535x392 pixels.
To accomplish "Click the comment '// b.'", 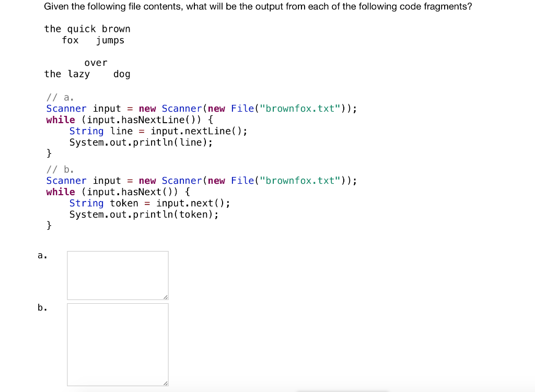I will [x=60, y=170].
